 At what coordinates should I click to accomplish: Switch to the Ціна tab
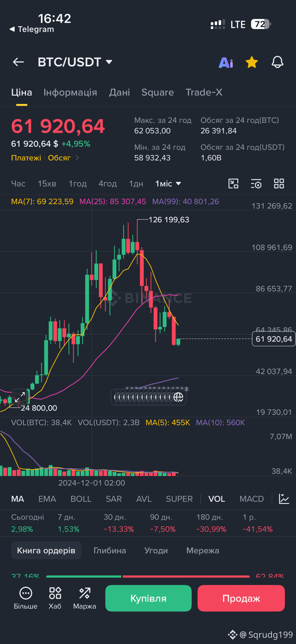pyautogui.click(x=21, y=92)
